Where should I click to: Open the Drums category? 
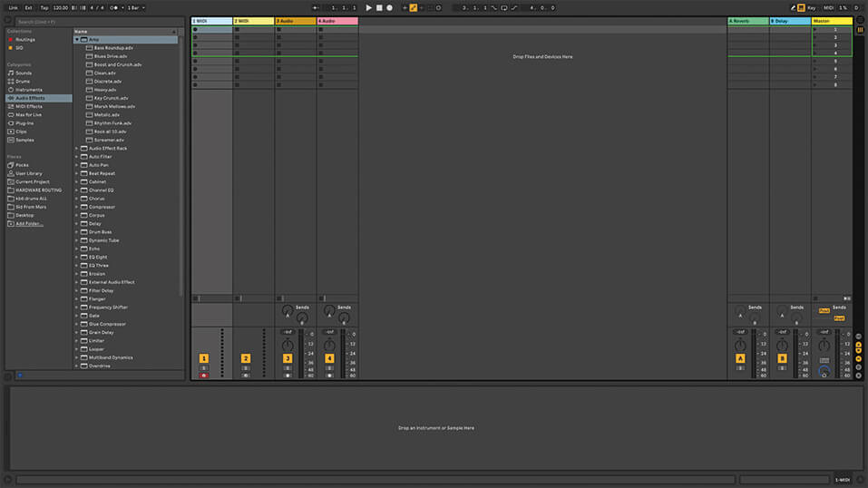[23, 81]
